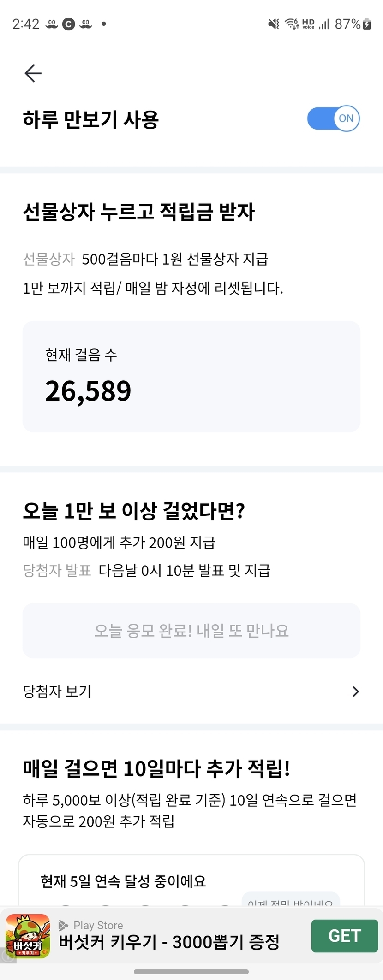The width and height of the screenshot is (383, 980).
Task: Tap the Play Store logo in the ad
Action: [x=64, y=925]
